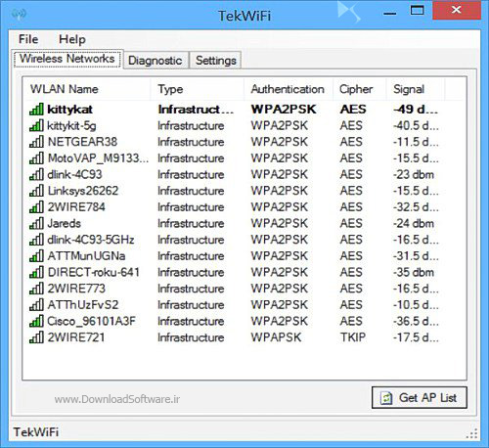The image size is (489, 448).
Task: Sort by the Signal column header
Action: (x=416, y=89)
